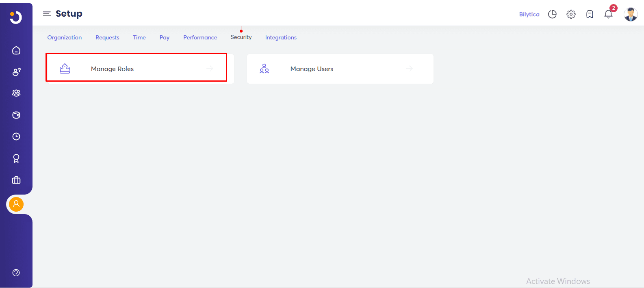Open the clock icon in the sidebar

point(16,136)
